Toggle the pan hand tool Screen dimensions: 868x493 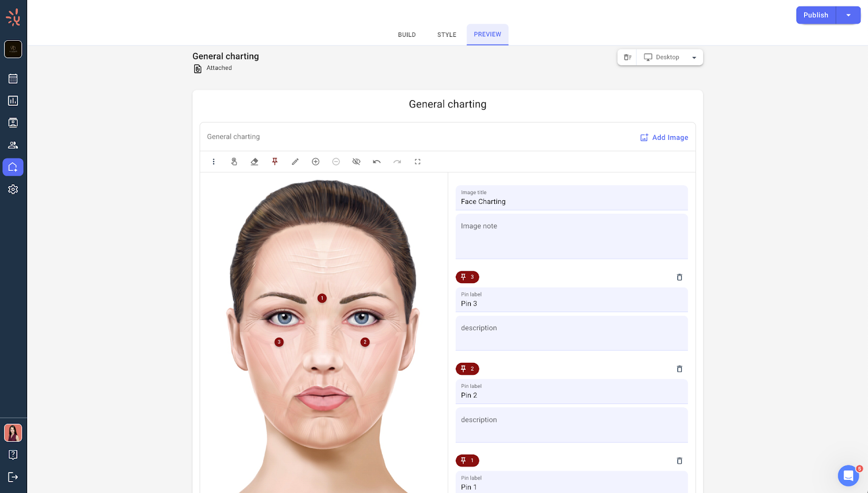pyautogui.click(x=234, y=162)
